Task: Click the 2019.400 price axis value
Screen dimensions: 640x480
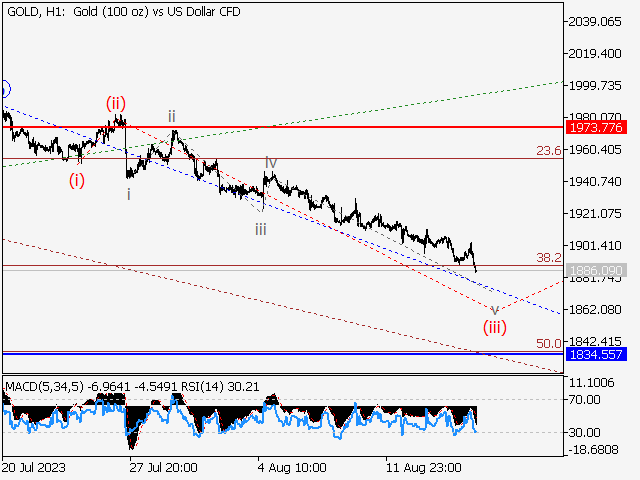Action: 595,53
